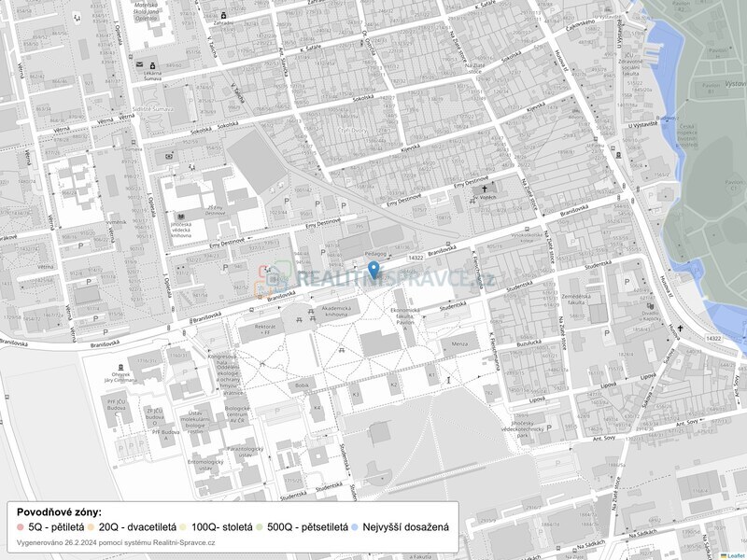Click the orange 20Q dvacetiletá legend dot
The width and height of the screenshot is (747, 560).
coord(92,526)
